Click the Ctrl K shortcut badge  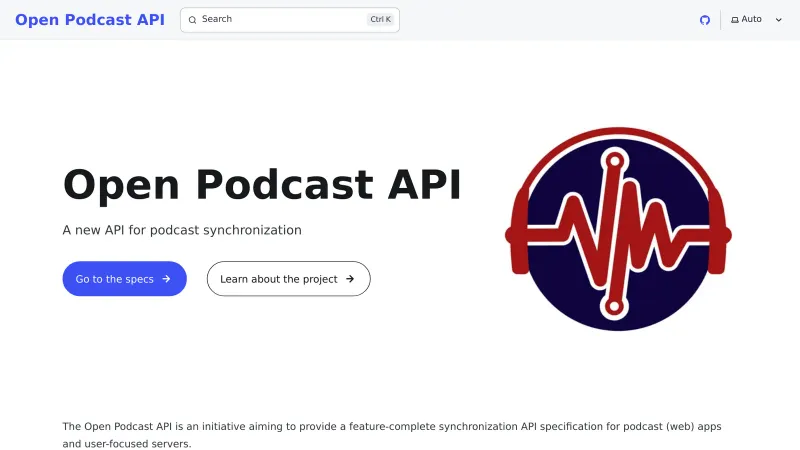click(381, 20)
